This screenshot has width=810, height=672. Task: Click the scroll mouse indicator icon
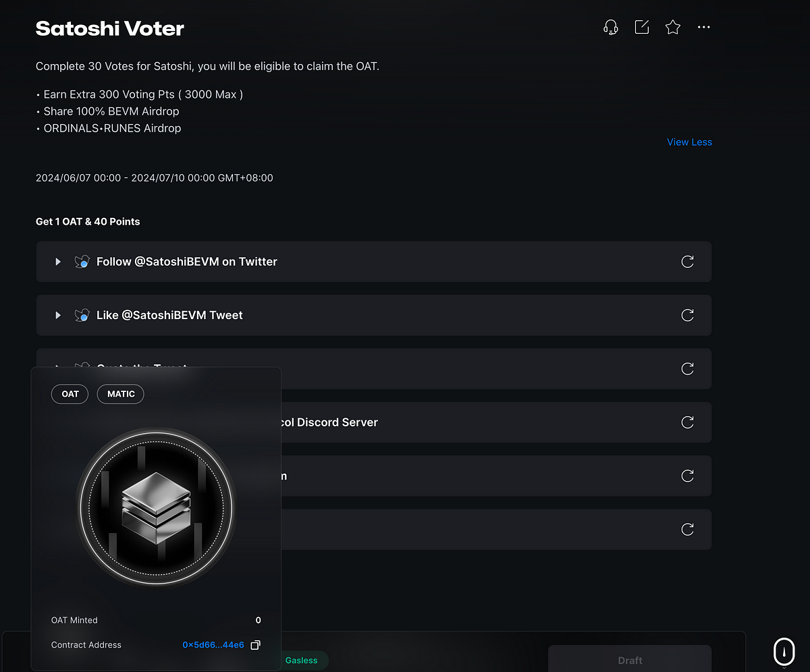point(784,651)
